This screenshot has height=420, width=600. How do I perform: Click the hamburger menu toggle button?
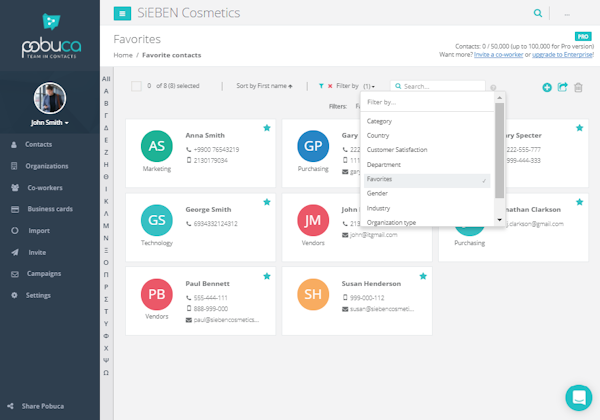click(122, 13)
